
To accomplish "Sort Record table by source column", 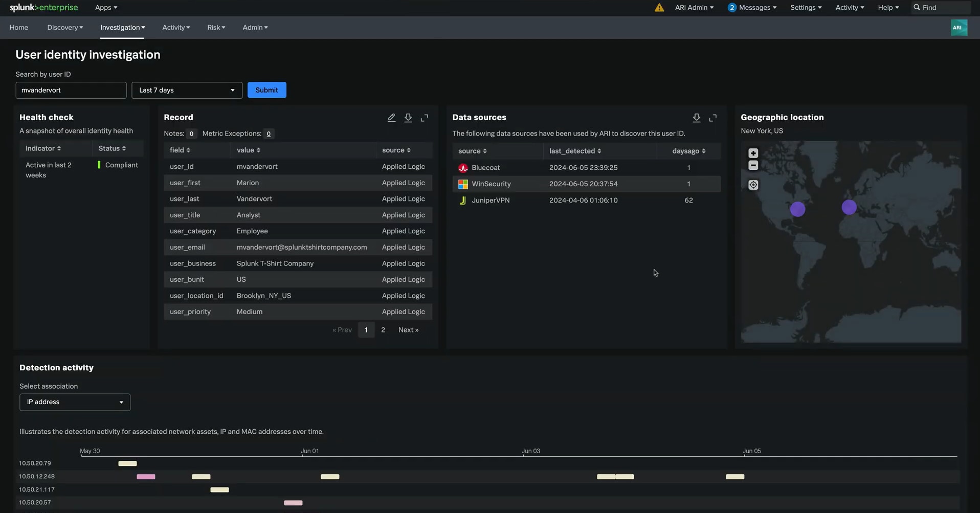I will click(x=396, y=150).
